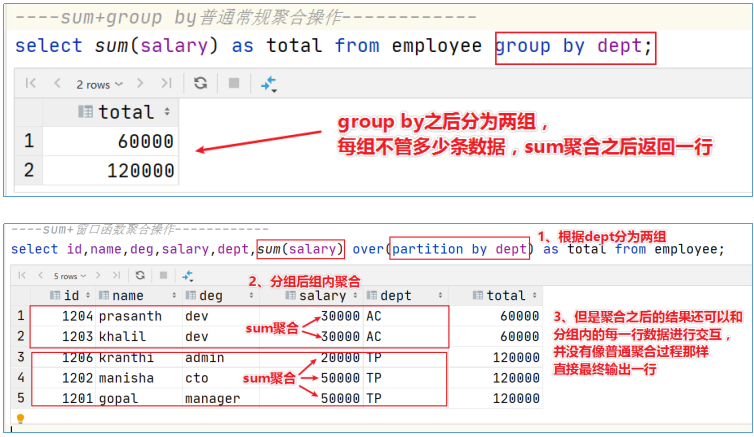Go to next page in top result toolbar
Image resolution: width=754 pixels, height=437 pixels.
click(x=140, y=84)
